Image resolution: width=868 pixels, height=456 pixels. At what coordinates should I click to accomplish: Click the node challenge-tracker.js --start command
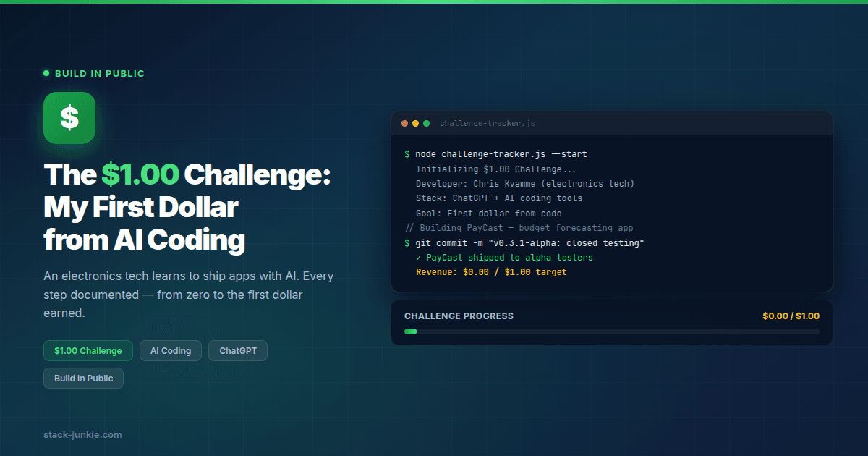501,154
